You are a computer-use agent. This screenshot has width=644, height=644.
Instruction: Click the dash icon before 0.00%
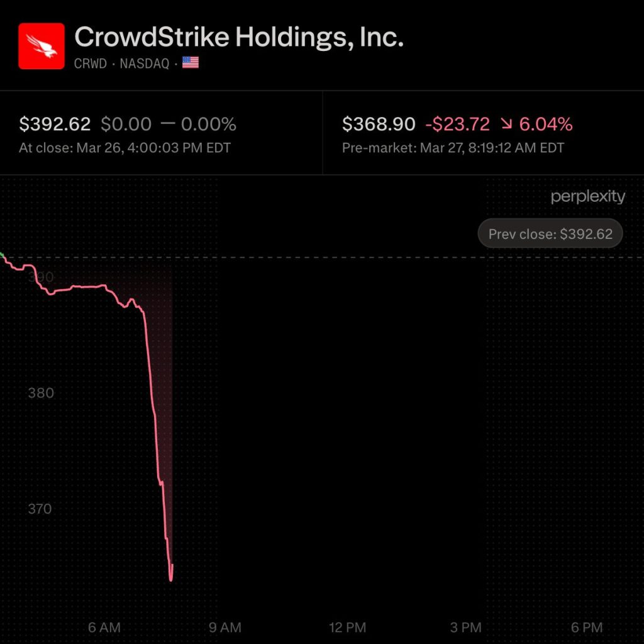point(167,124)
